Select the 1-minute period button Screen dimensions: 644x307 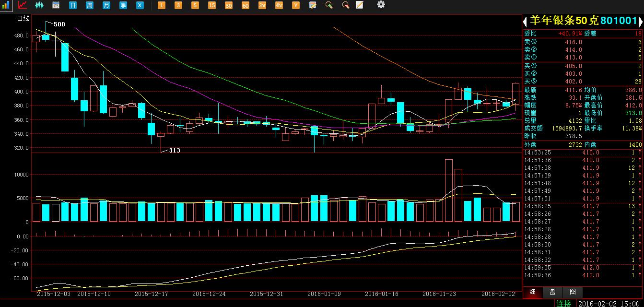pyautogui.click(x=162, y=5)
